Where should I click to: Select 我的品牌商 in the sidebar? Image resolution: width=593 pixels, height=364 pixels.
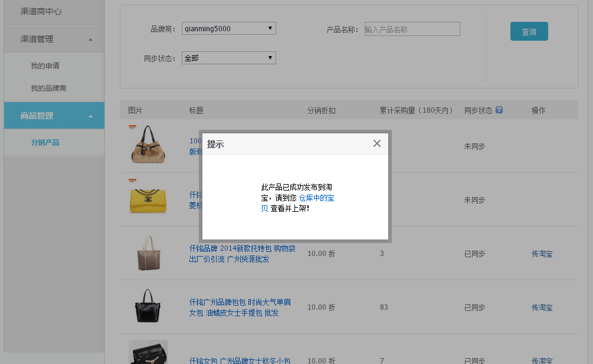pyautogui.click(x=48, y=88)
